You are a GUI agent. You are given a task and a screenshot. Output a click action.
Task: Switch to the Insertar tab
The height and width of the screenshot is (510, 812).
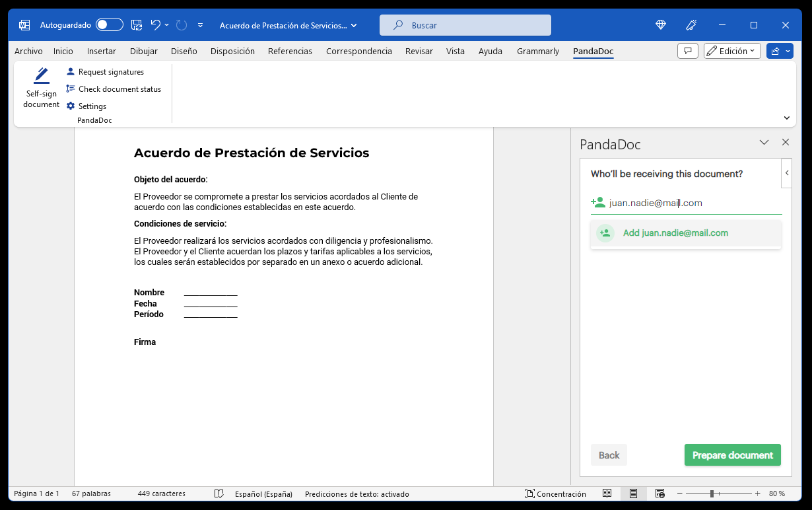(x=102, y=51)
